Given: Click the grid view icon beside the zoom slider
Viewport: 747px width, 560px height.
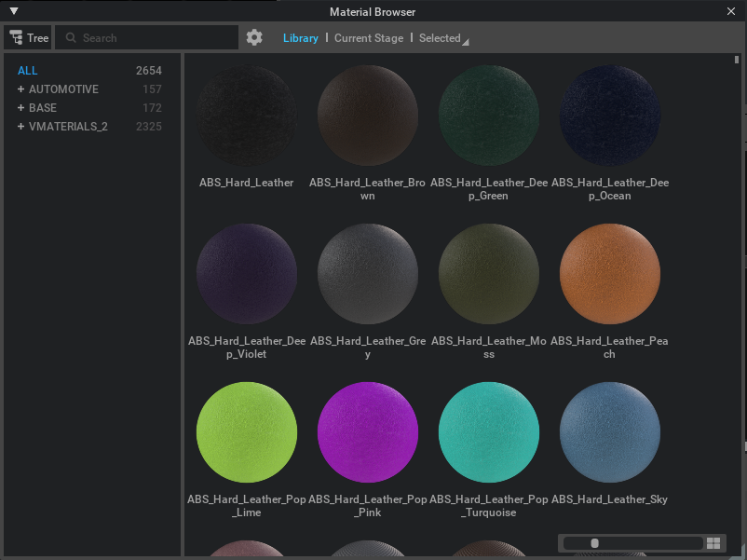Looking at the screenshot, I should point(714,542).
